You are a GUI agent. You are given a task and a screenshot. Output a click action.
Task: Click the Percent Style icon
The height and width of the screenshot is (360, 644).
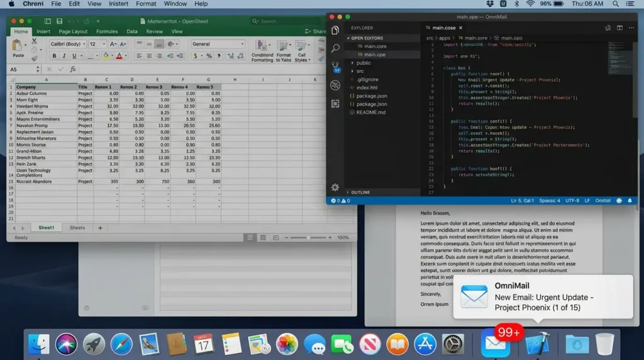click(x=209, y=56)
